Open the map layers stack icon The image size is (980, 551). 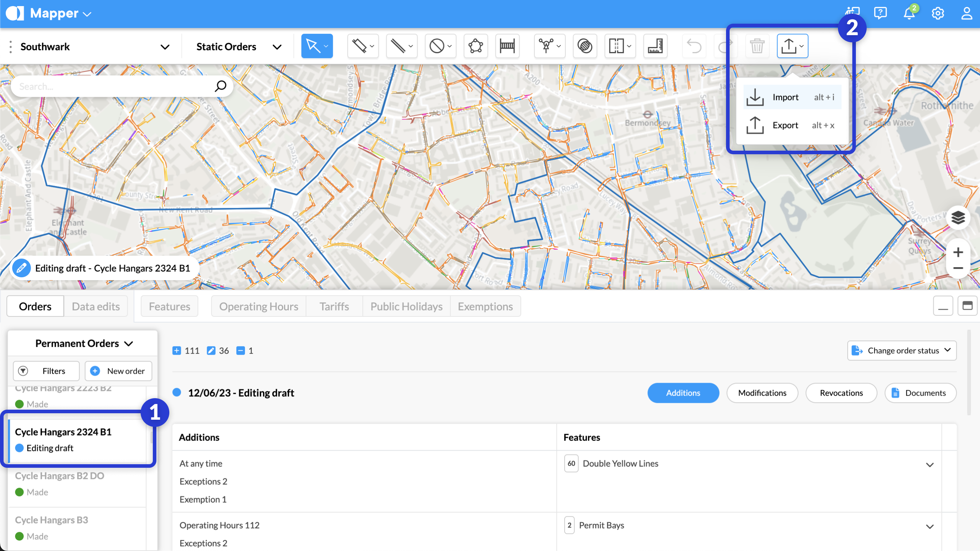click(x=958, y=218)
